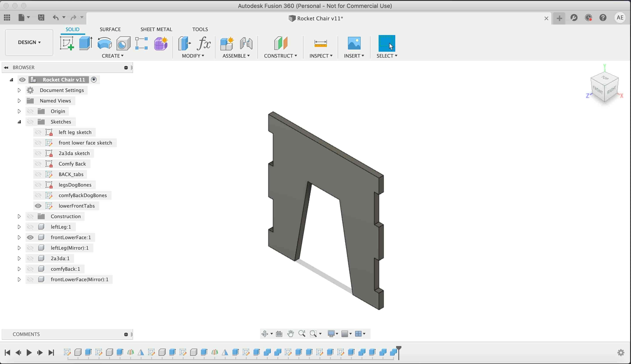Image resolution: width=631 pixels, height=364 pixels.
Task: Click the Create Form purple icon
Action: (161, 43)
